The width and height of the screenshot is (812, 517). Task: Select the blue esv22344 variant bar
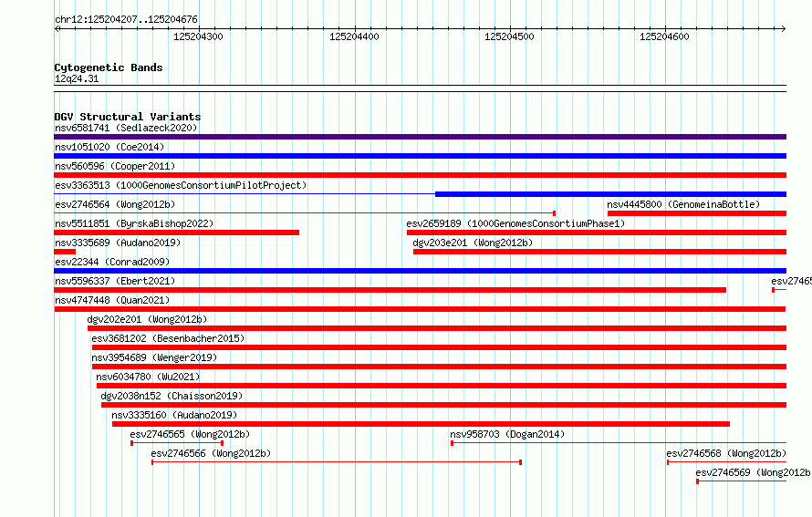pyautogui.click(x=420, y=271)
